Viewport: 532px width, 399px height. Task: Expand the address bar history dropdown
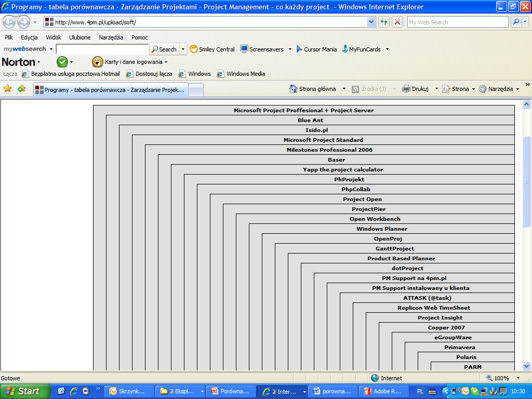[x=371, y=22]
